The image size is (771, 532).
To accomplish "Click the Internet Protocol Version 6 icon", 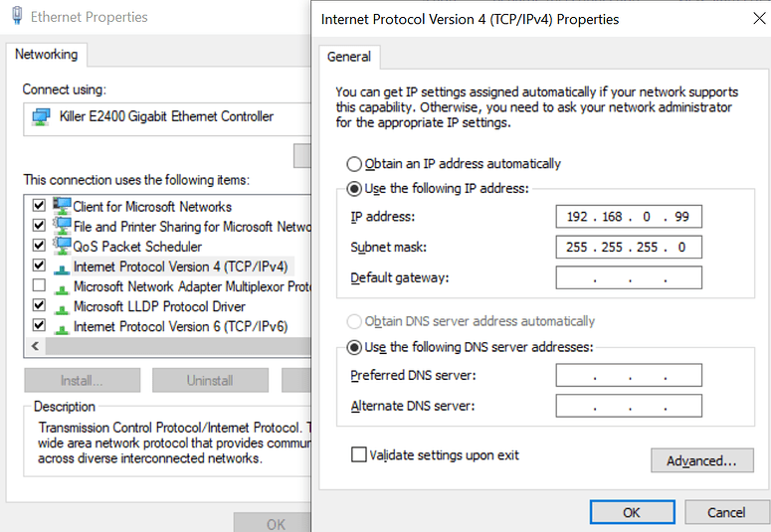I will pos(62,326).
